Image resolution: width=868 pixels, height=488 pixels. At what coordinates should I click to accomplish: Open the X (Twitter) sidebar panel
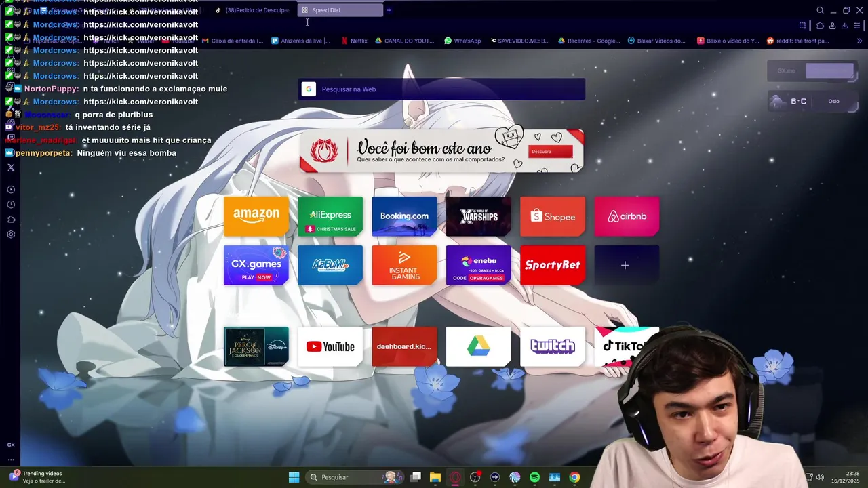11,167
